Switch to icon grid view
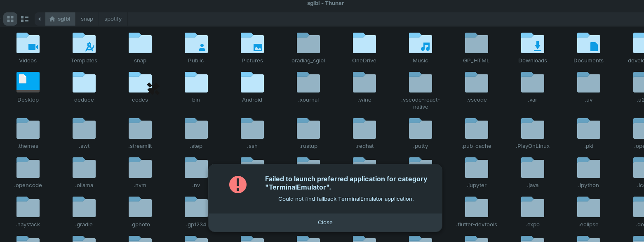The image size is (644, 242). pyautogui.click(x=10, y=19)
